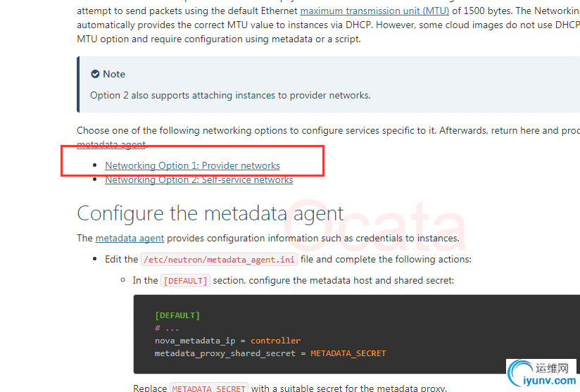Click the iyunv.com logo watermark

541,374
